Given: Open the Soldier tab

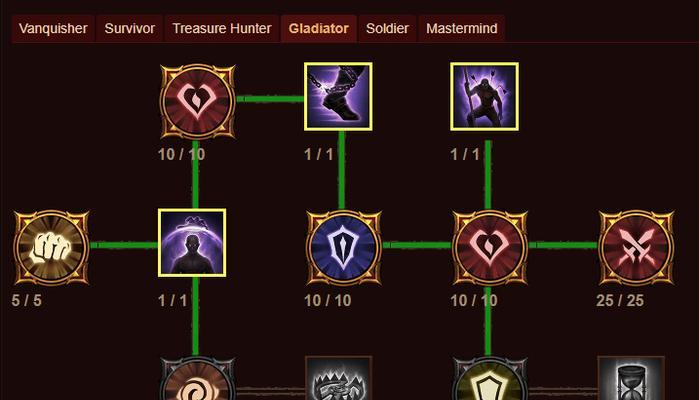Looking at the screenshot, I should coord(387,29).
